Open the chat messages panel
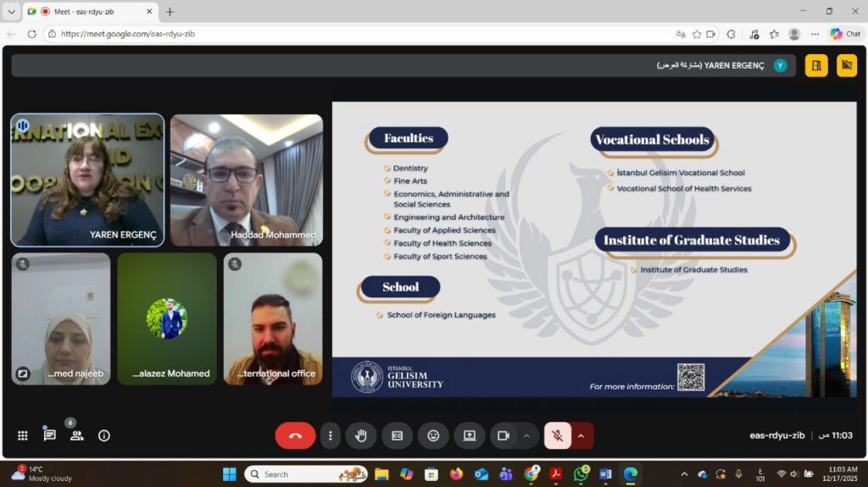 click(x=49, y=435)
